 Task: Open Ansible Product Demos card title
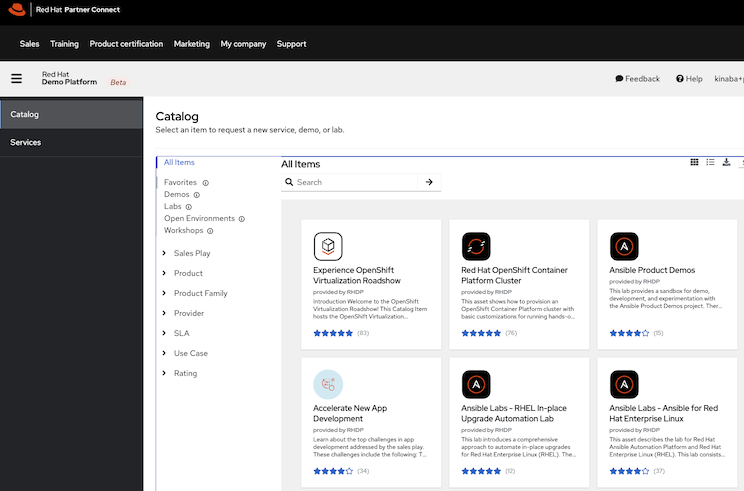tap(652, 270)
